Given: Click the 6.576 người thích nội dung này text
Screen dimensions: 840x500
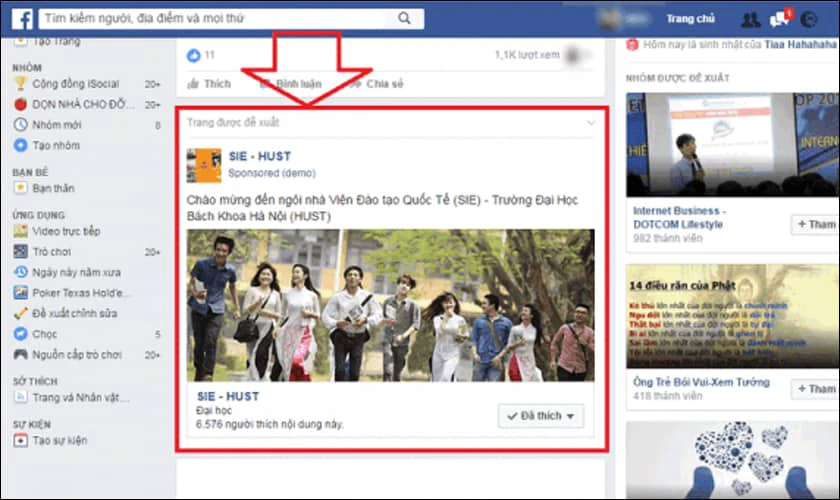Looking at the screenshot, I should point(269,424).
